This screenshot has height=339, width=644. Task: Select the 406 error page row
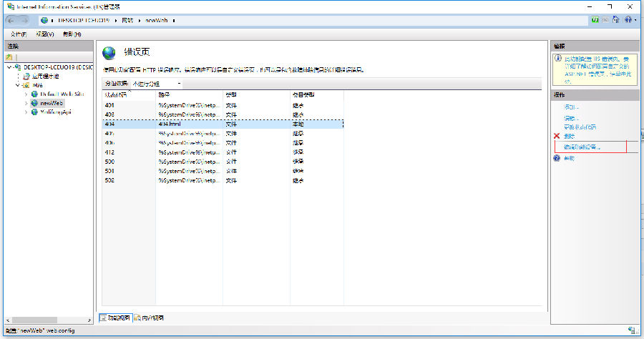223,143
